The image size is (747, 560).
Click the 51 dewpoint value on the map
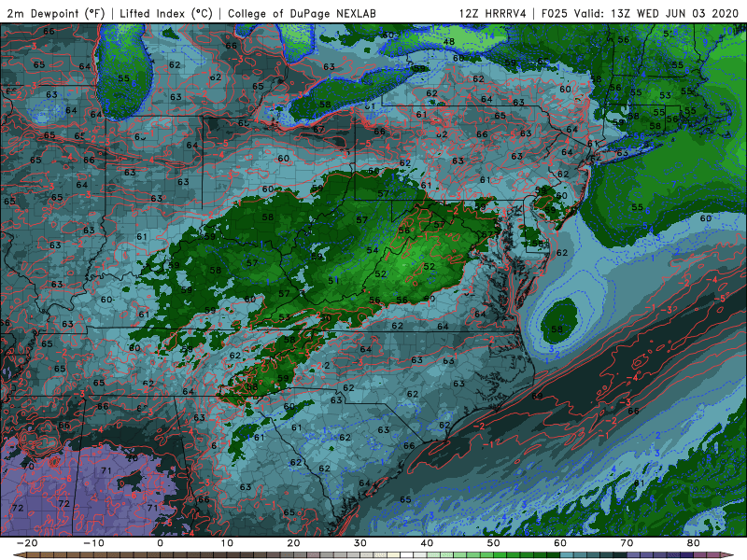pos(333,281)
